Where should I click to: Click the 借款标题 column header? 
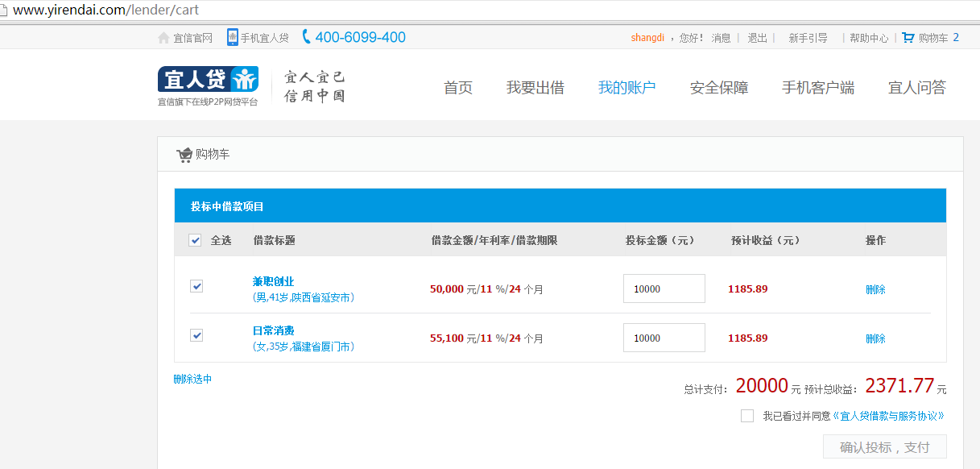point(275,240)
